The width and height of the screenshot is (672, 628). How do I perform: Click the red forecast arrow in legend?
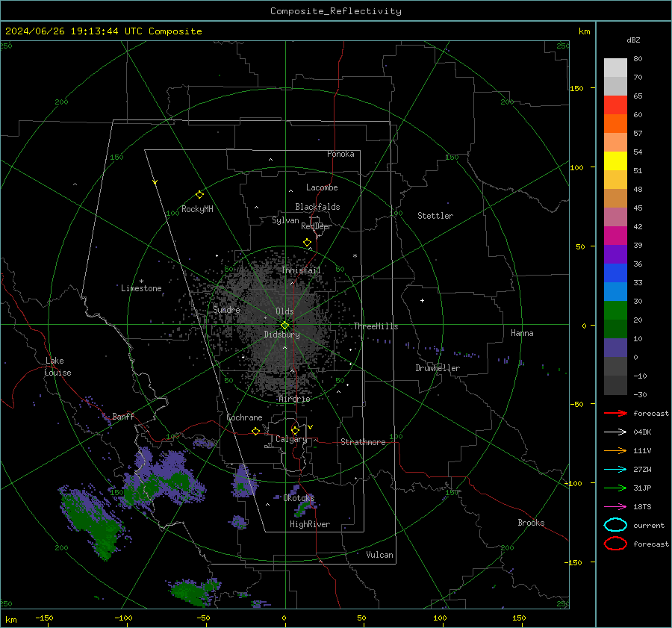(615, 413)
